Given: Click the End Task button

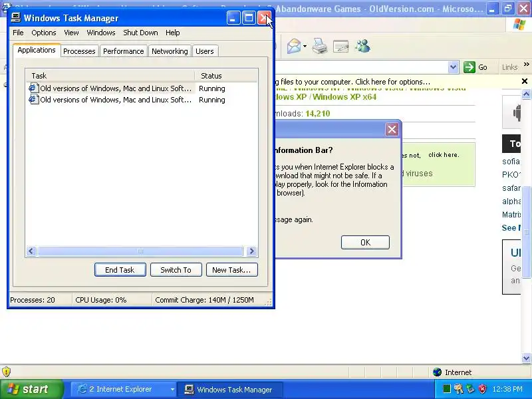Looking at the screenshot, I should [x=120, y=270].
